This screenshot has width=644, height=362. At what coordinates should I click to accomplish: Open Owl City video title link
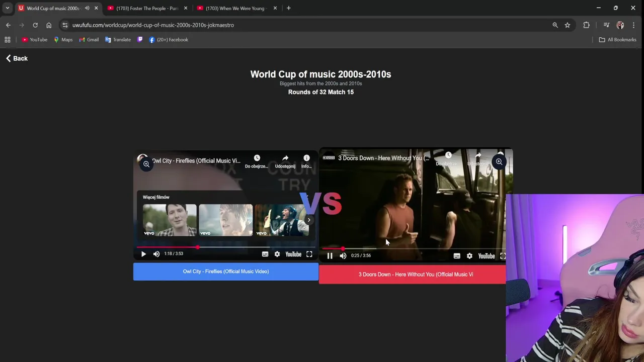pyautogui.click(x=196, y=161)
